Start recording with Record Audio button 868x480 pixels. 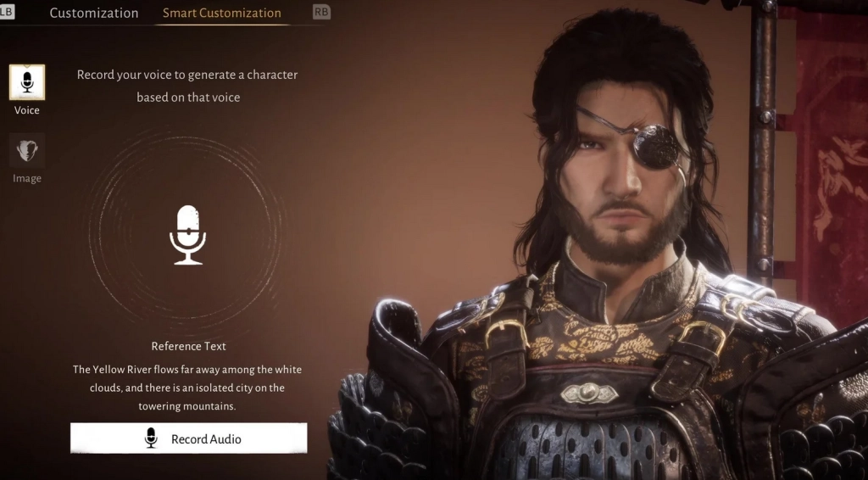pos(189,438)
